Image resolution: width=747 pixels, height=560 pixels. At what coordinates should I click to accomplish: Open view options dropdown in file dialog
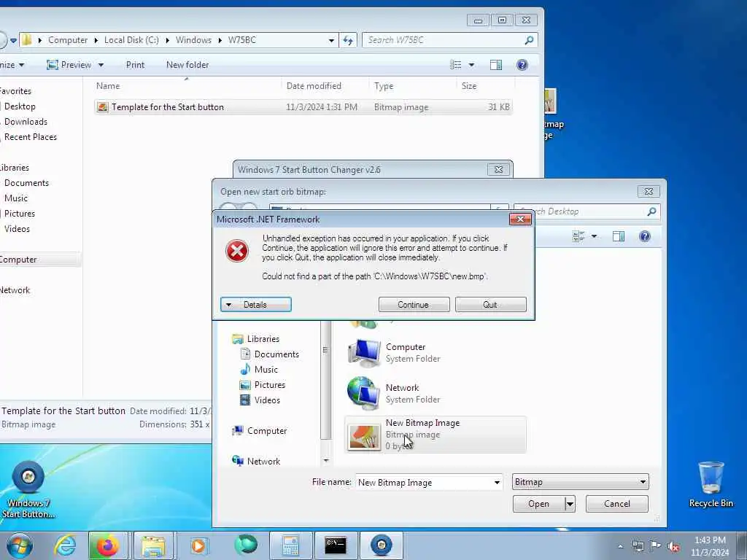594,236
